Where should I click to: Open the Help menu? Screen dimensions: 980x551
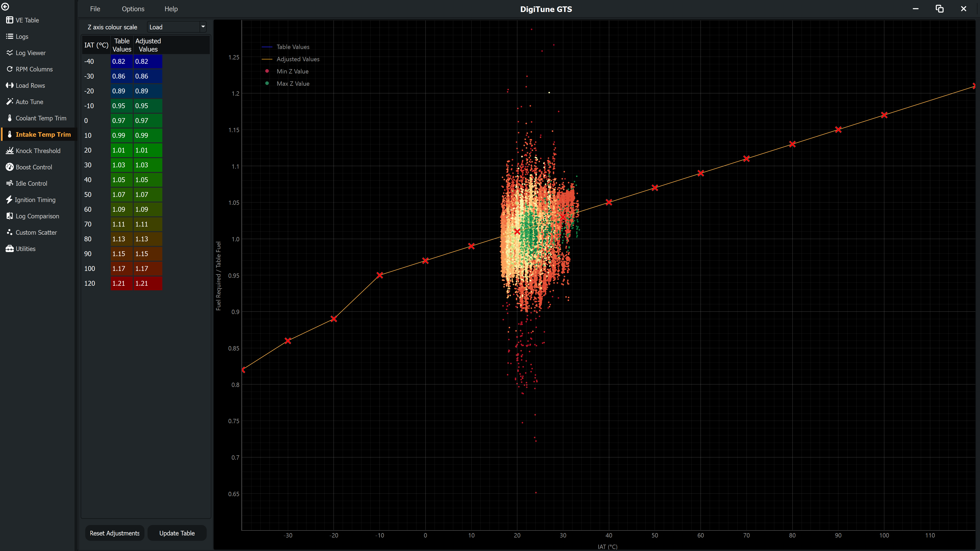(x=171, y=9)
